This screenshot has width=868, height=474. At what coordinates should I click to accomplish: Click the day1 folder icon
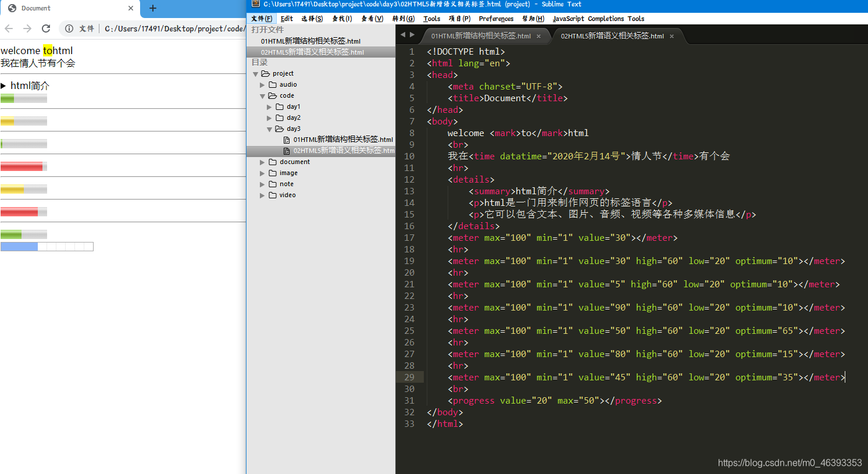pos(280,106)
